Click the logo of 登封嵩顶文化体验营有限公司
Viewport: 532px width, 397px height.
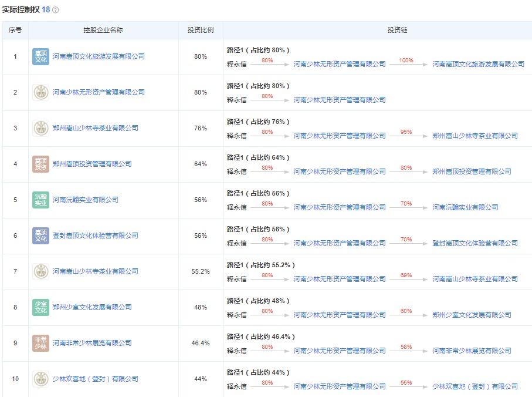tap(40, 235)
